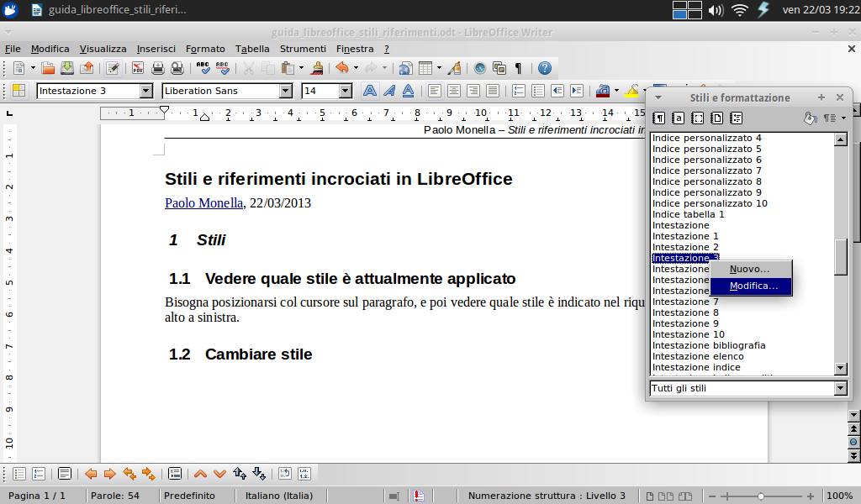Open the Gallery icon

click(x=499, y=68)
